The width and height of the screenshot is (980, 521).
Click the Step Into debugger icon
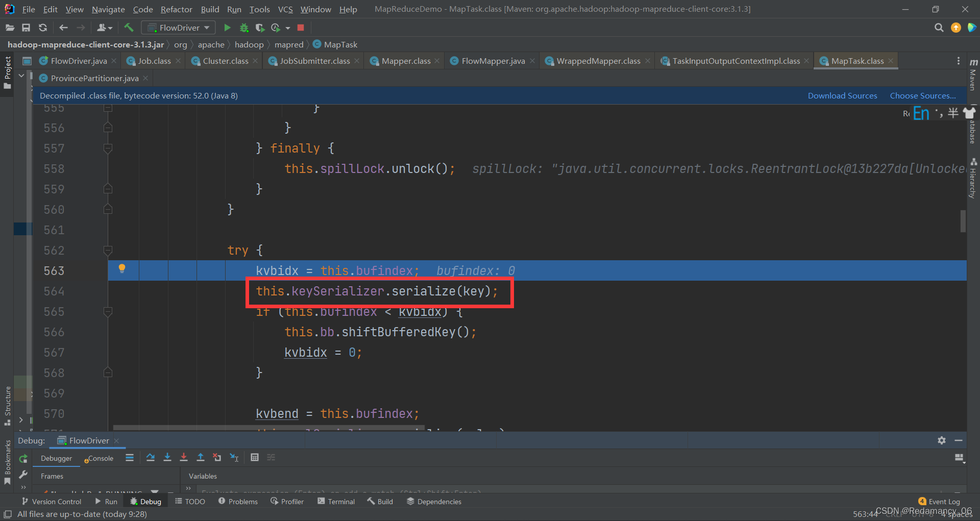(167, 457)
